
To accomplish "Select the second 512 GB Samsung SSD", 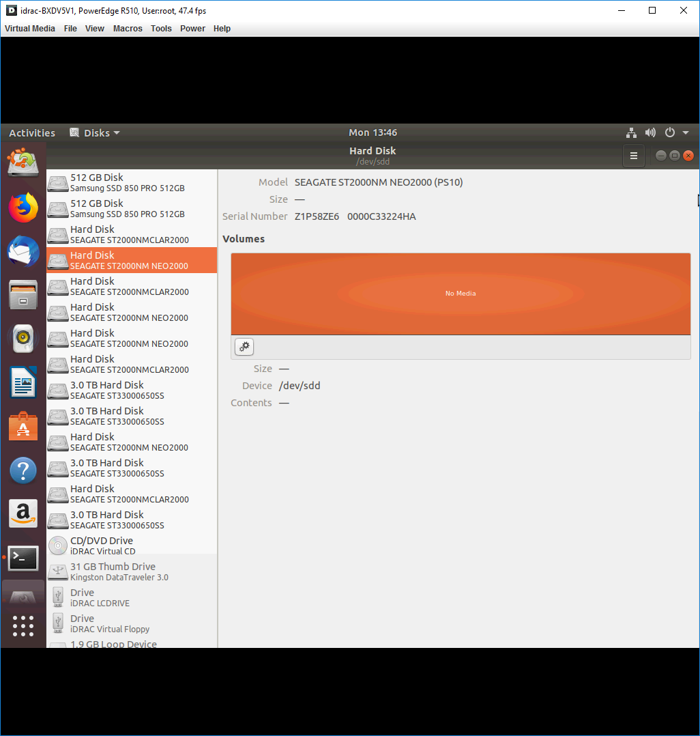I will pos(132,208).
